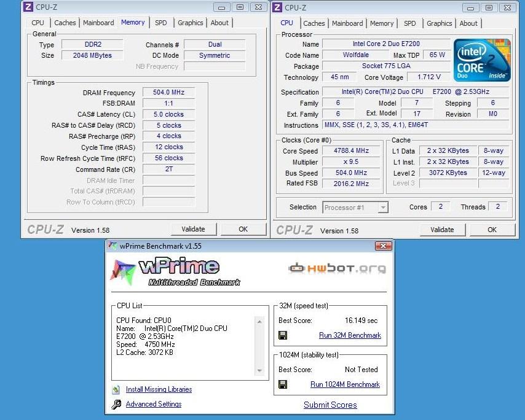Click Validate in left CPU-Z window
Screen dimensions: 525x420
[x=193, y=229]
